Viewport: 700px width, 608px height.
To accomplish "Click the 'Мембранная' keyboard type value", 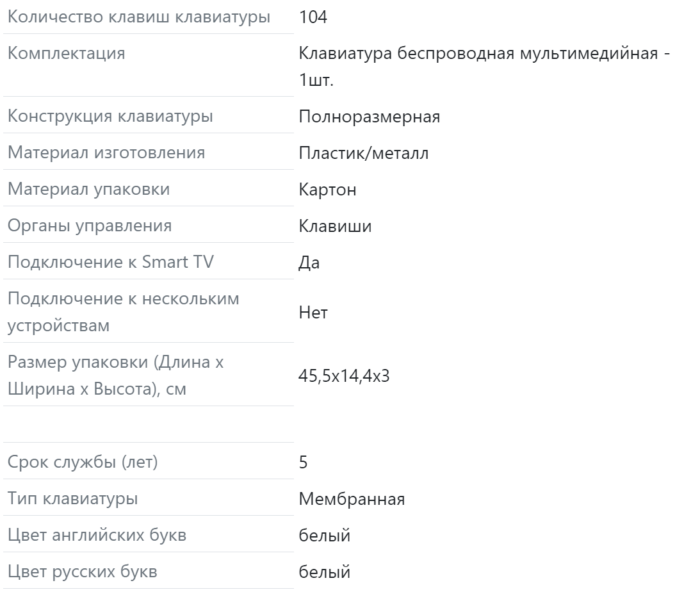I will coord(352,499).
